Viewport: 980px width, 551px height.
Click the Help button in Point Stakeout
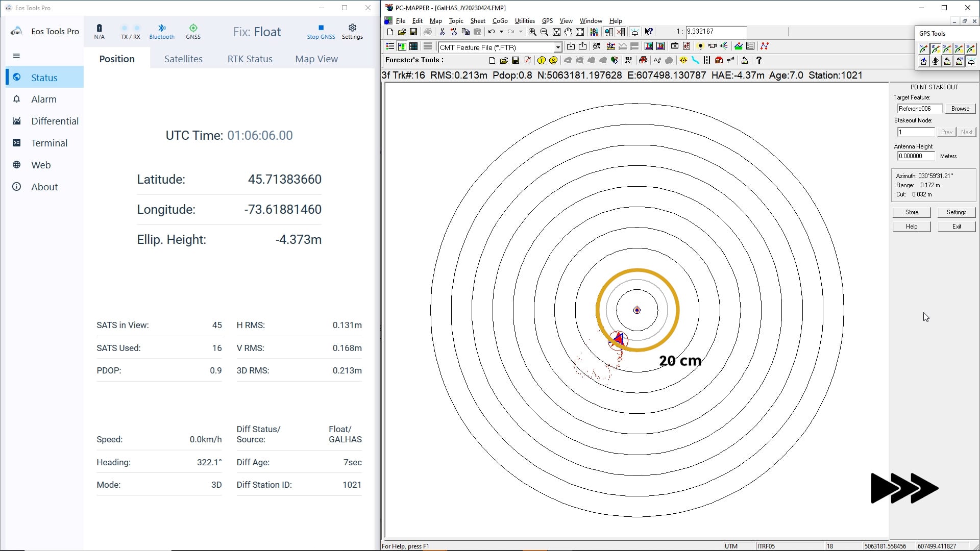(912, 226)
